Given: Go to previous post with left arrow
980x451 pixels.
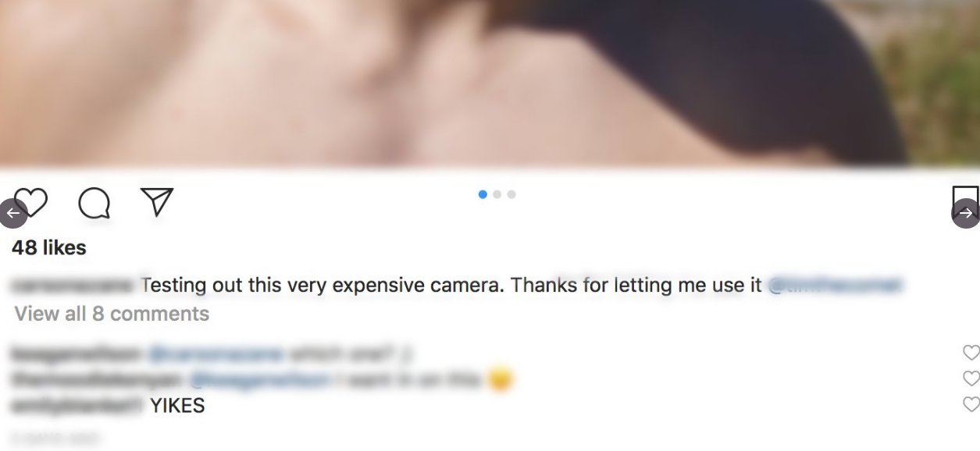Looking at the screenshot, I should pyautogui.click(x=13, y=213).
